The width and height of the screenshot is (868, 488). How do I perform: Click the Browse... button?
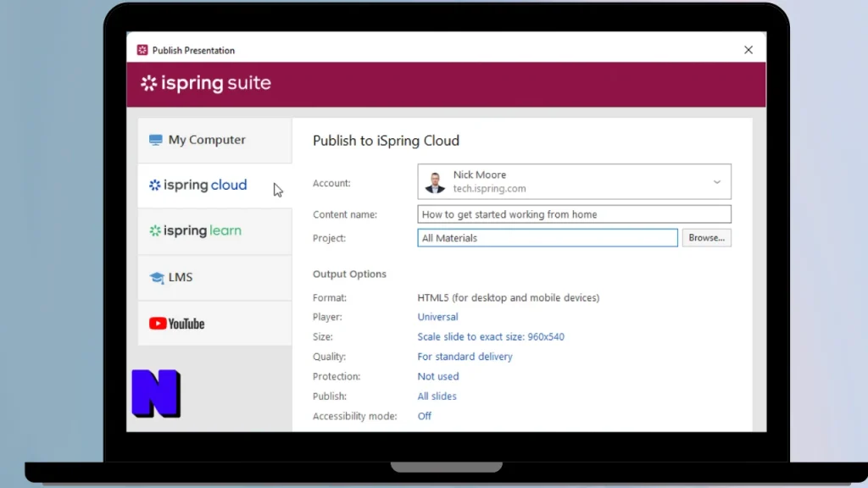pyautogui.click(x=706, y=238)
